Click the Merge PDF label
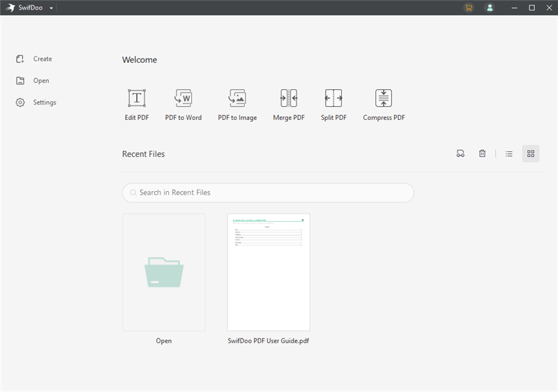Image resolution: width=558 pixels, height=392 pixels. point(289,118)
